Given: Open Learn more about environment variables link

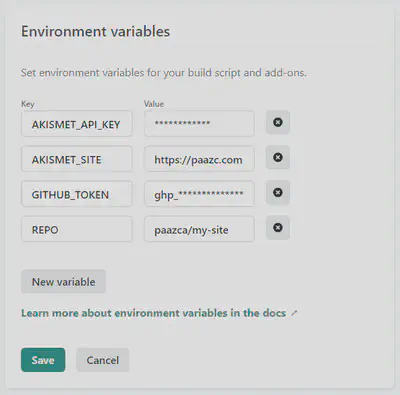Looking at the screenshot, I should (154, 313).
